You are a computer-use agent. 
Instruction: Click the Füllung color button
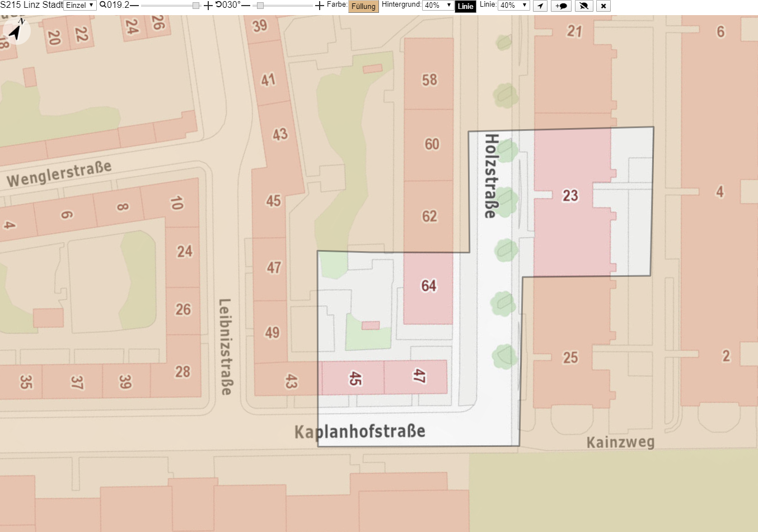point(364,6)
